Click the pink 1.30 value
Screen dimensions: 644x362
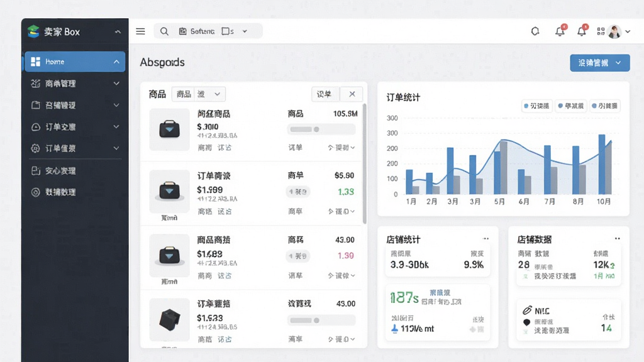(346, 256)
